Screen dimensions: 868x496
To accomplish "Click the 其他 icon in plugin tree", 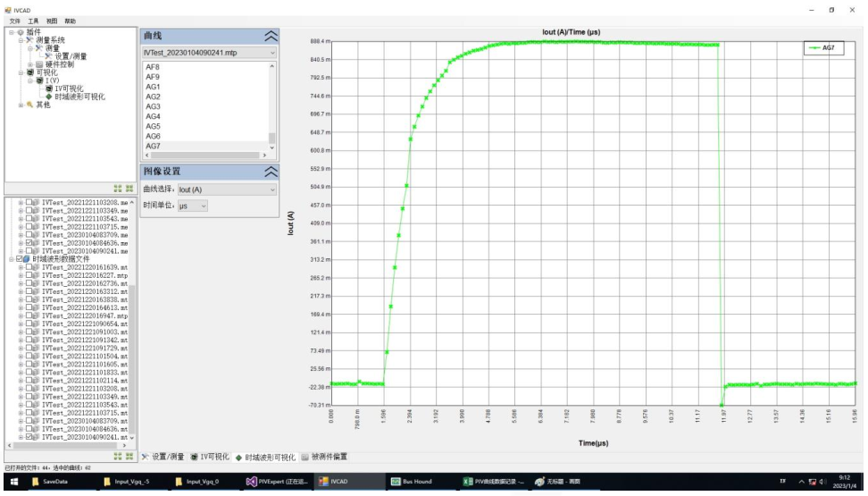I will click(29, 105).
